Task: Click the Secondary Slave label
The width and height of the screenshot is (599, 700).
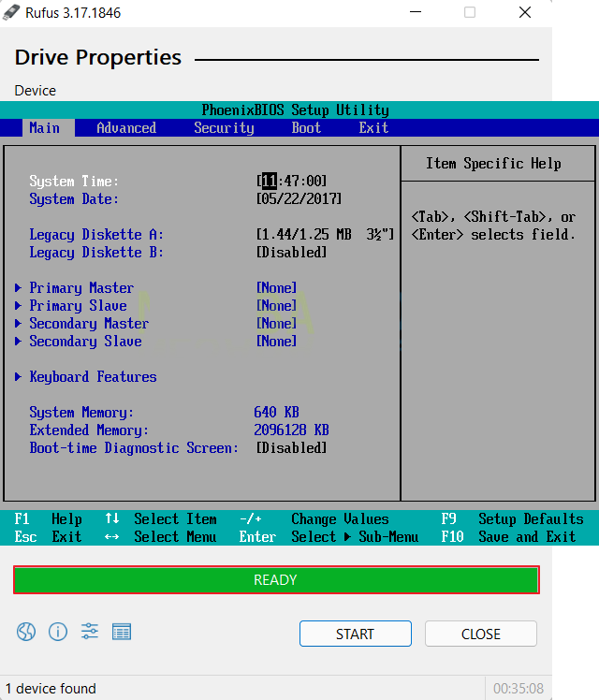Action: tap(86, 342)
